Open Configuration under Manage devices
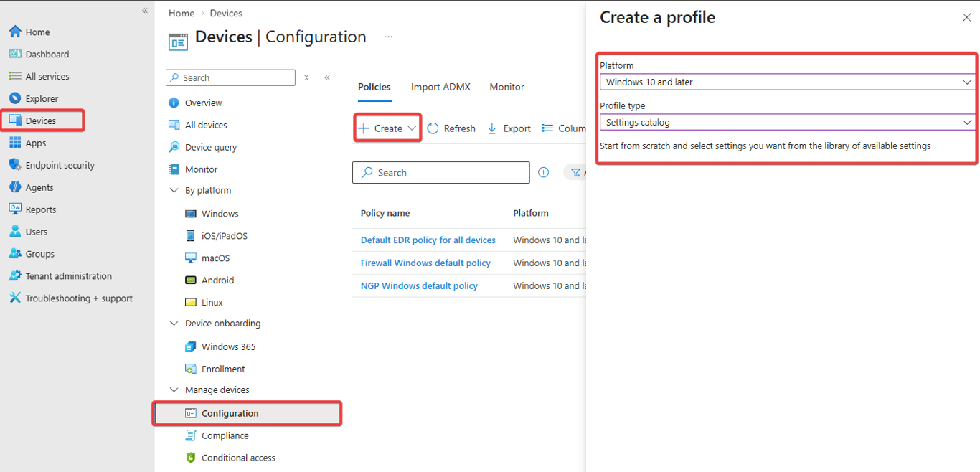 (247, 413)
